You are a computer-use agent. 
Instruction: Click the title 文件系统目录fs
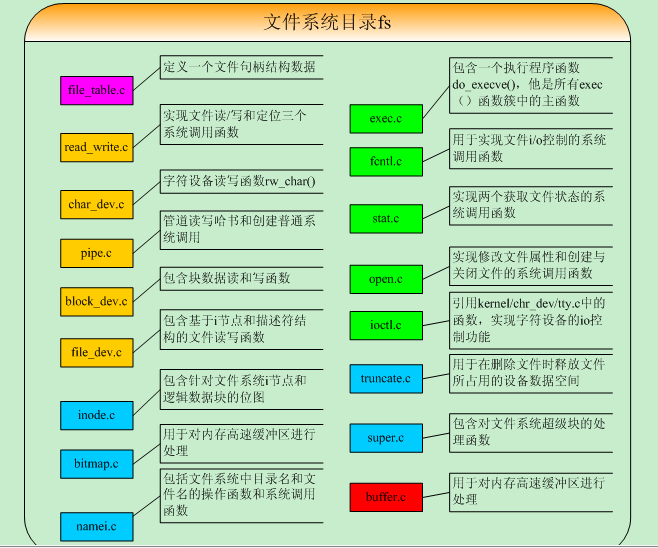[x=327, y=22]
